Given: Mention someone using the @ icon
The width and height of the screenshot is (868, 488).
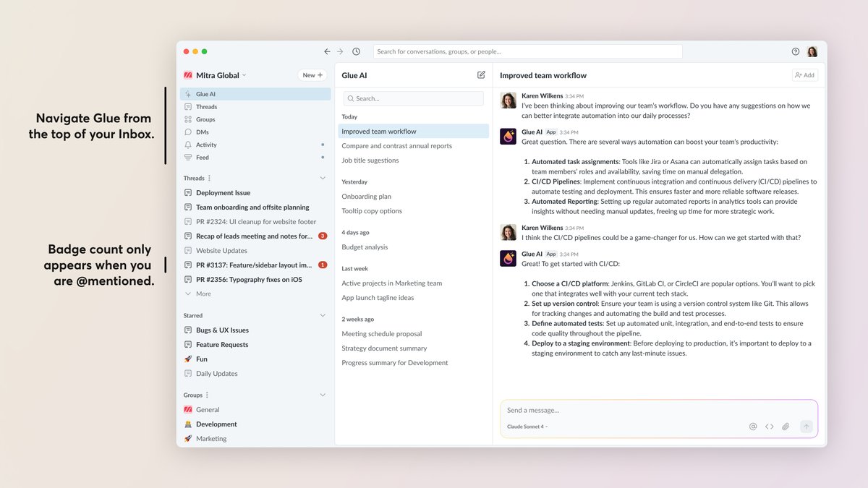Looking at the screenshot, I should pos(753,427).
